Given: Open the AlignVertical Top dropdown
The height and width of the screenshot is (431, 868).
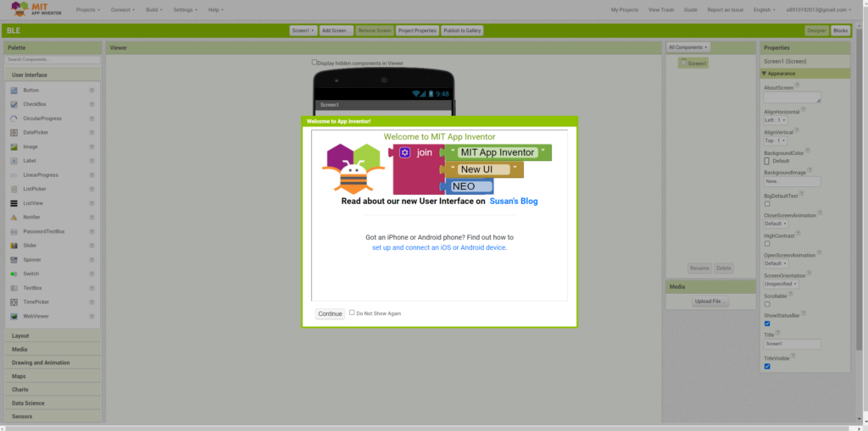Looking at the screenshot, I should 775,141.
